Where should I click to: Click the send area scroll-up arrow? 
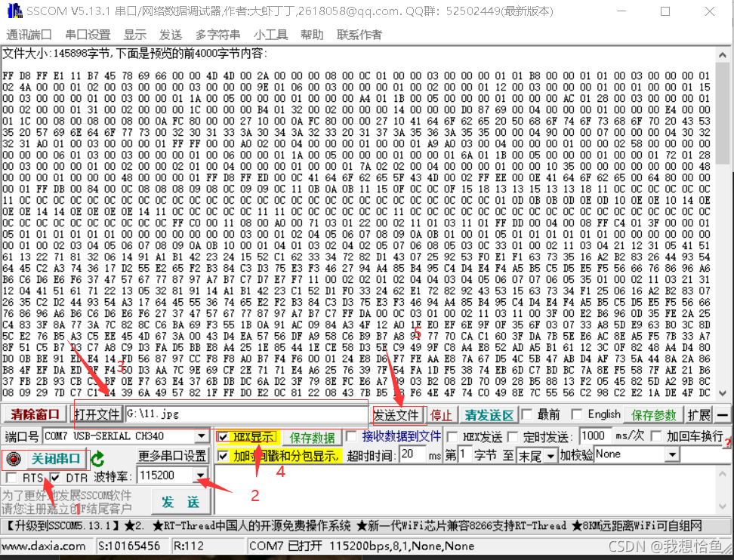pos(723,473)
